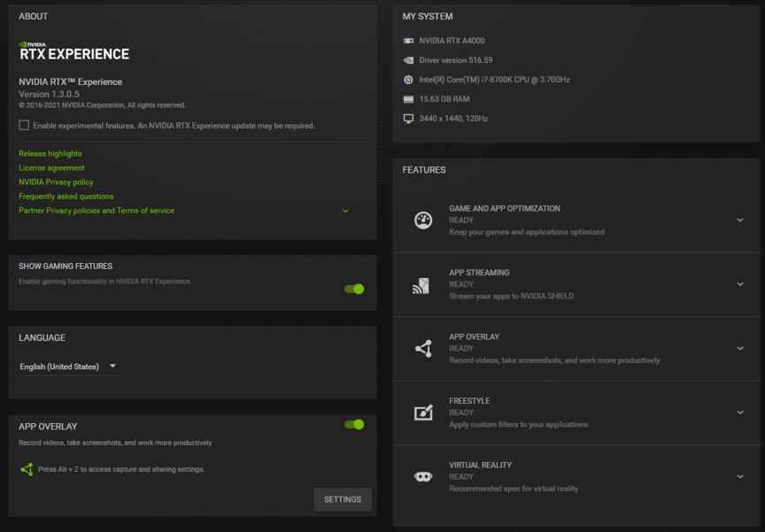
Task: Enable experimental features checkbox
Action: (x=24, y=125)
